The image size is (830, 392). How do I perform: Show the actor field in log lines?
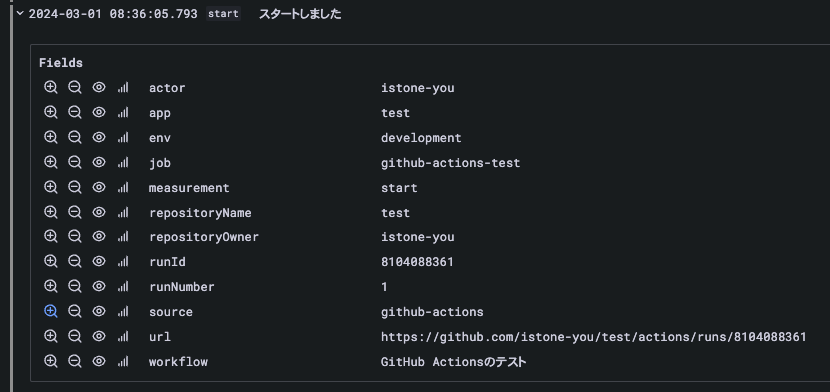99,87
